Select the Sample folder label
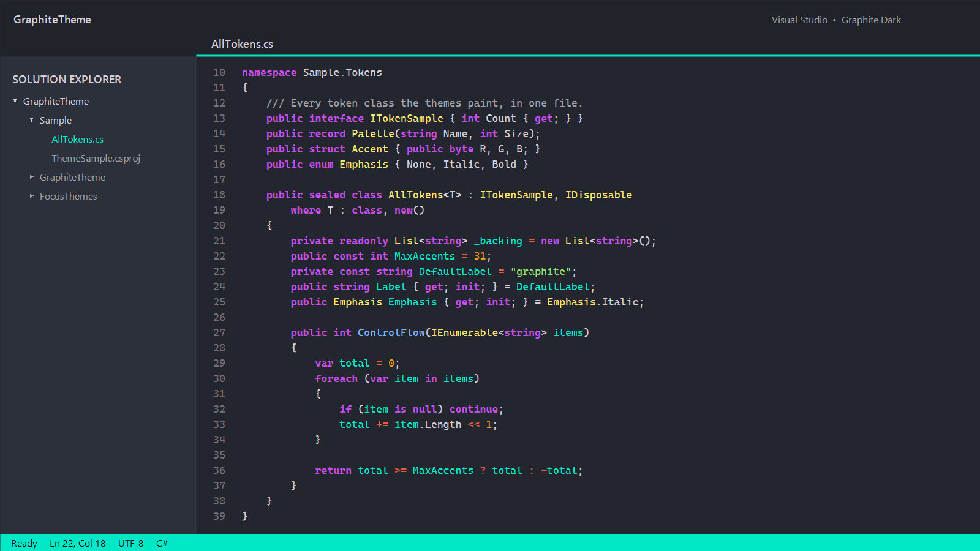The height and width of the screenshot is (551, 980). [56, 121]
